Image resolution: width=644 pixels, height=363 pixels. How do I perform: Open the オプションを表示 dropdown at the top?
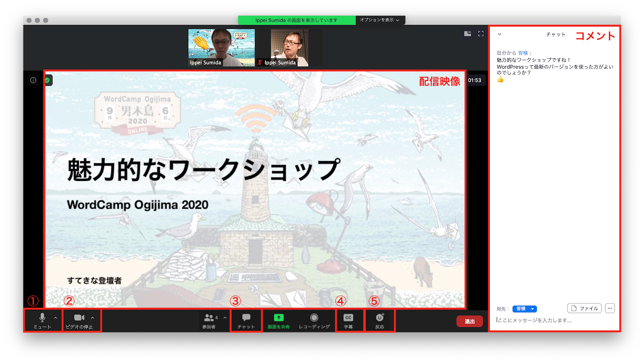point(380,20)
